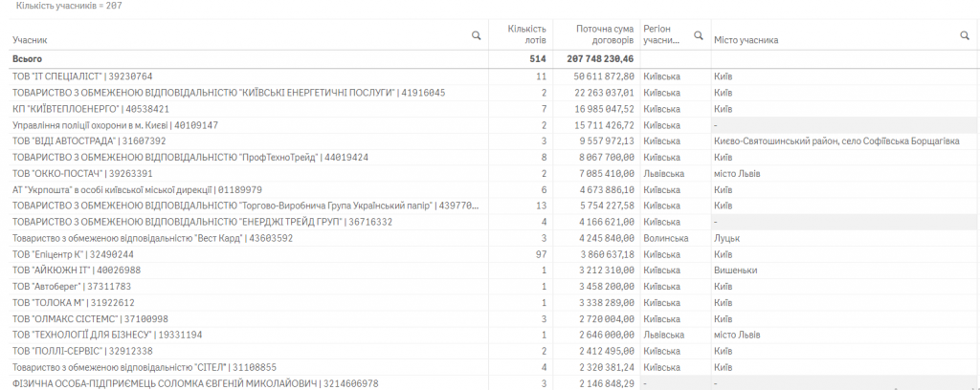
Task: Select participant "ПрофТехноТрейд" | 44019424
Action: pos(190,158)
